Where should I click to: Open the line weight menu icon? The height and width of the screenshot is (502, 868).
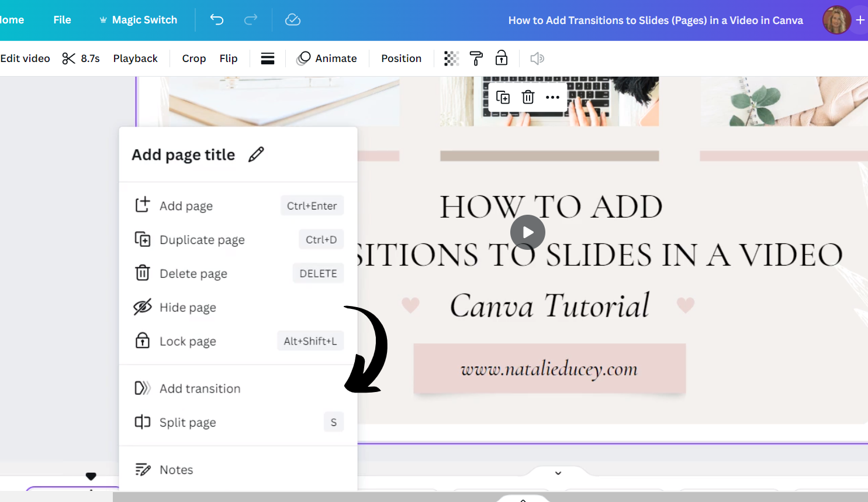268,59
